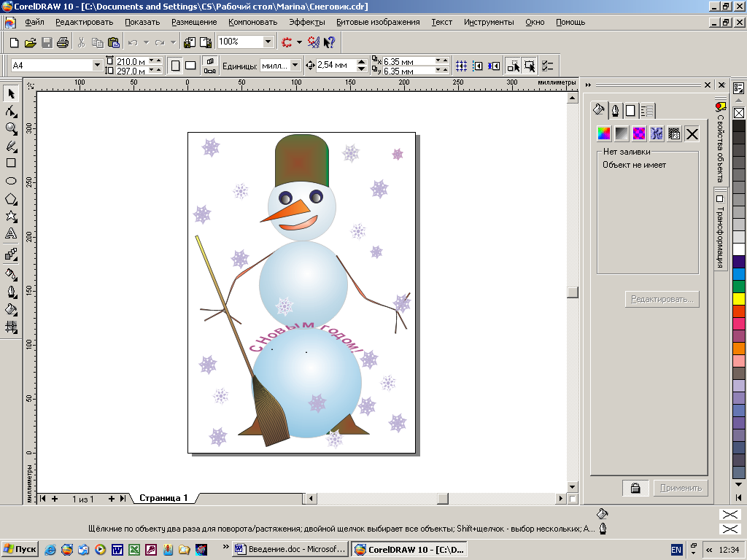This screenshot has width=747, height=560.
Task: Open the Пуск start button
Action: click(20, 549)
